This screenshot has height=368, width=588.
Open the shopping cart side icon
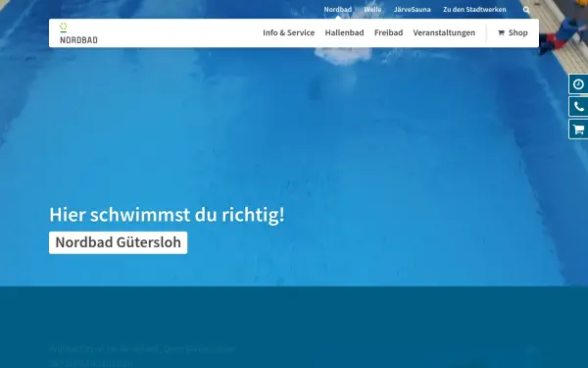(578, 130)
